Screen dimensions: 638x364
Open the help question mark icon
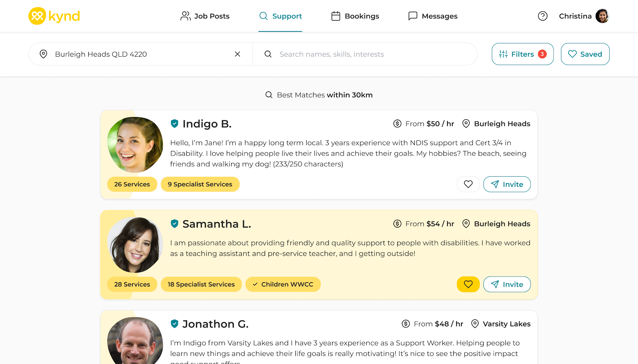[542, 16]
